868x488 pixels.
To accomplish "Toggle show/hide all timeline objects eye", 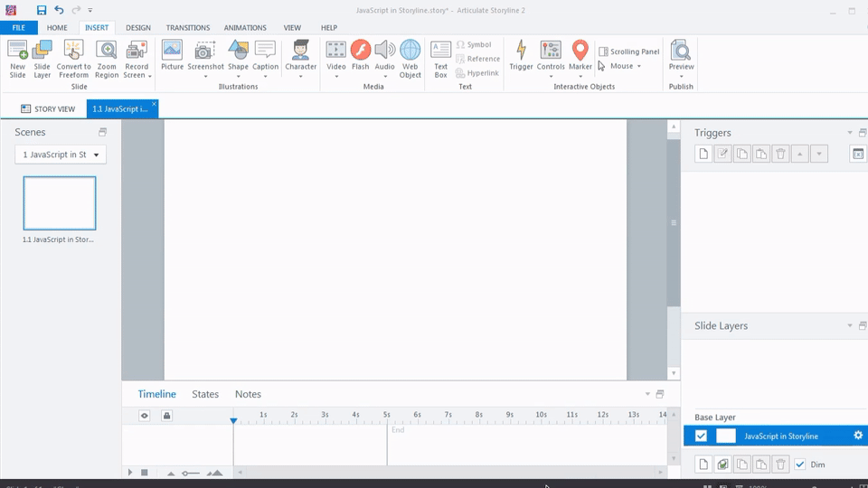I will [x=145, y=416].
